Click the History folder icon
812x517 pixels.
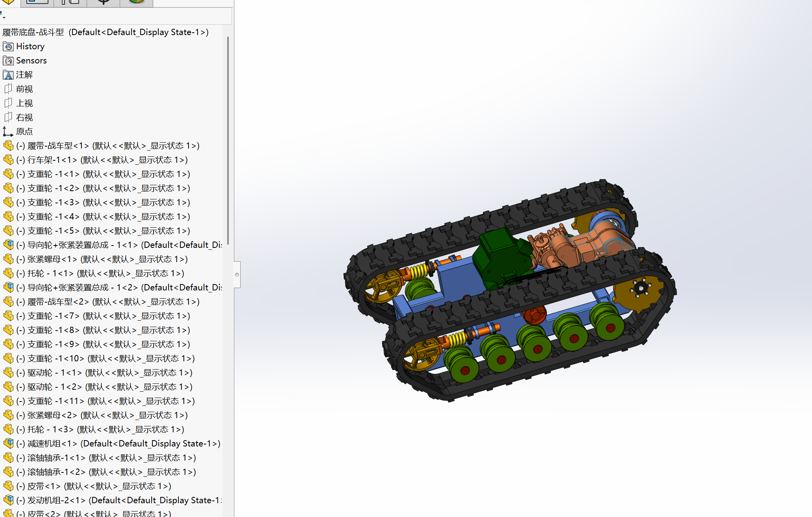click(x=8, y=46)
